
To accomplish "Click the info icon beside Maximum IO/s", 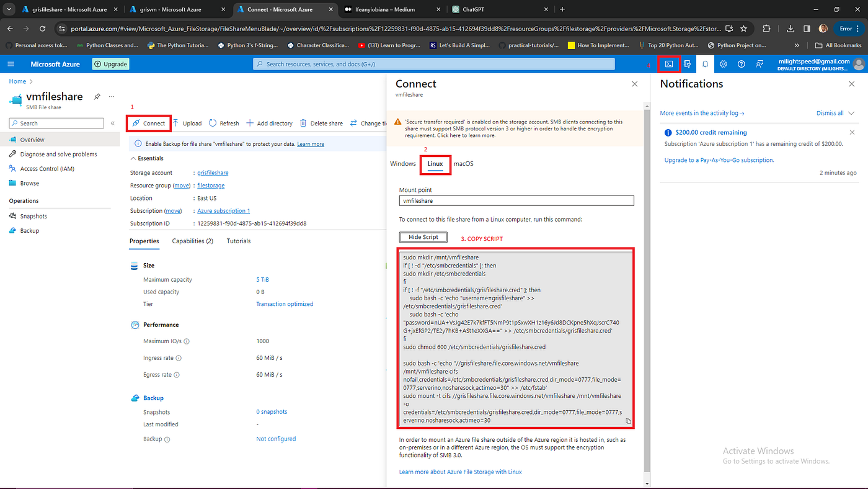I will tap(187, 341).
